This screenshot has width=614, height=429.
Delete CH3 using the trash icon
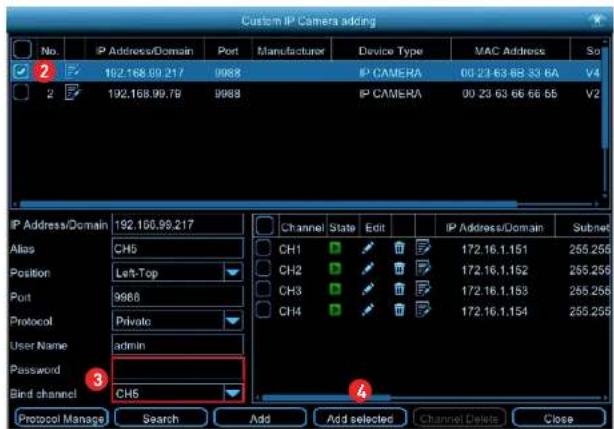pos(399,289)
